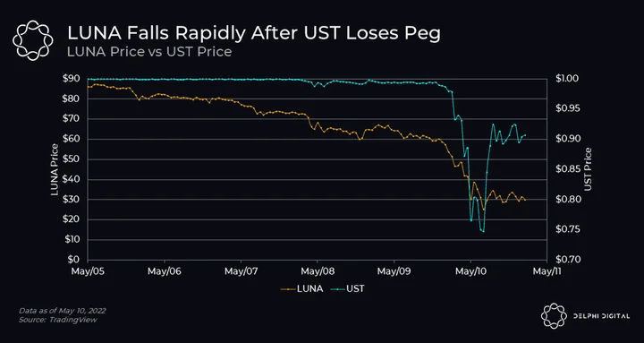The width and height of the screenshot is (644, 343).
Task: Click the DELPHI DIGITAL brand text
Action: [602, 316]
